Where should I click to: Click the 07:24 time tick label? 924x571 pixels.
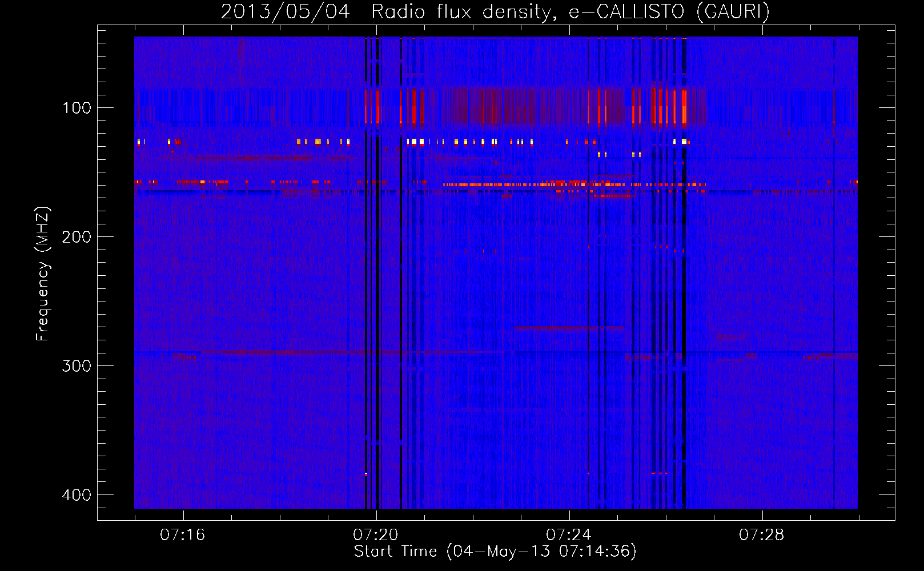point(569,535)
